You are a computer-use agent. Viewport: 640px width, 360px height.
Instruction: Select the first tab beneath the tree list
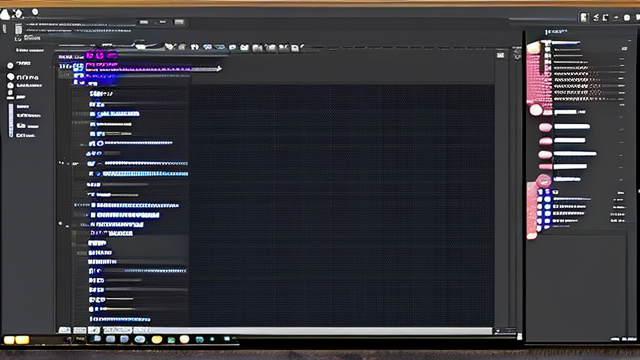coord(64,330)
